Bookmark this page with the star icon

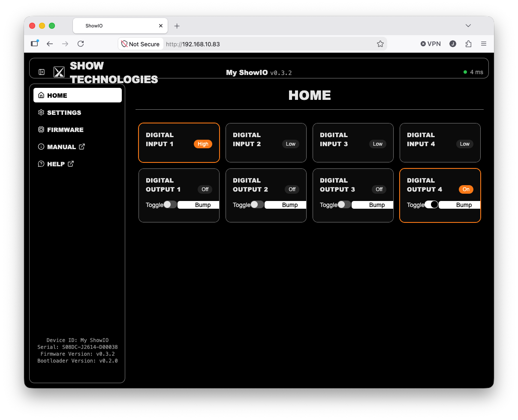pyautogui.click(x=380, y=44)
